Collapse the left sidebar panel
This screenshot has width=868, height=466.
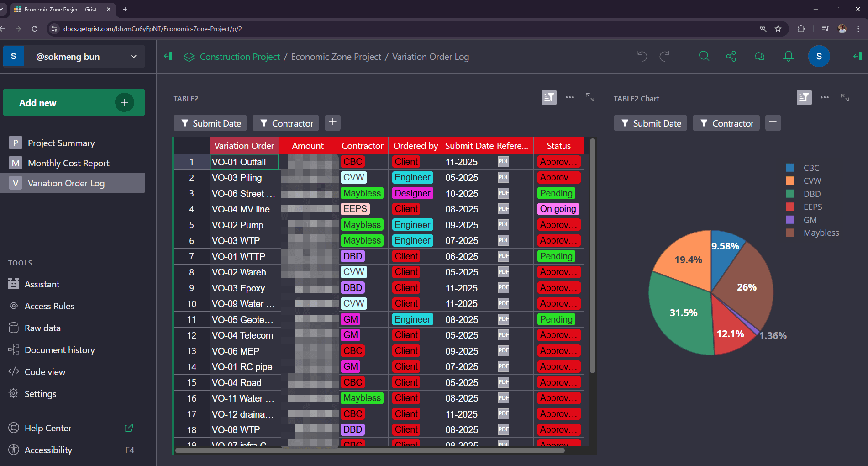168,56
